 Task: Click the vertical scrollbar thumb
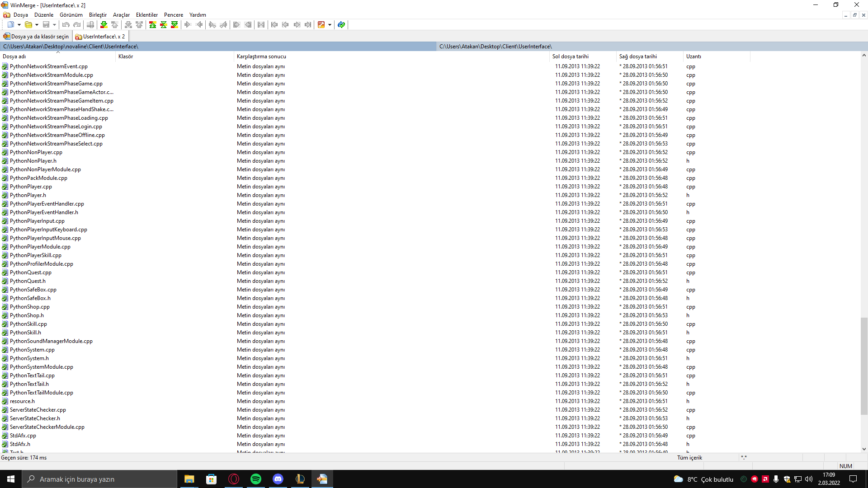[864, 366]
